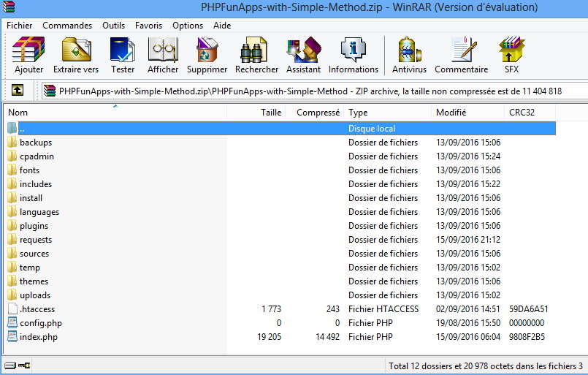Click the Extraire vers toolbar icon
588x375 pixels.
pyautogui.click(x=76, y=49)
